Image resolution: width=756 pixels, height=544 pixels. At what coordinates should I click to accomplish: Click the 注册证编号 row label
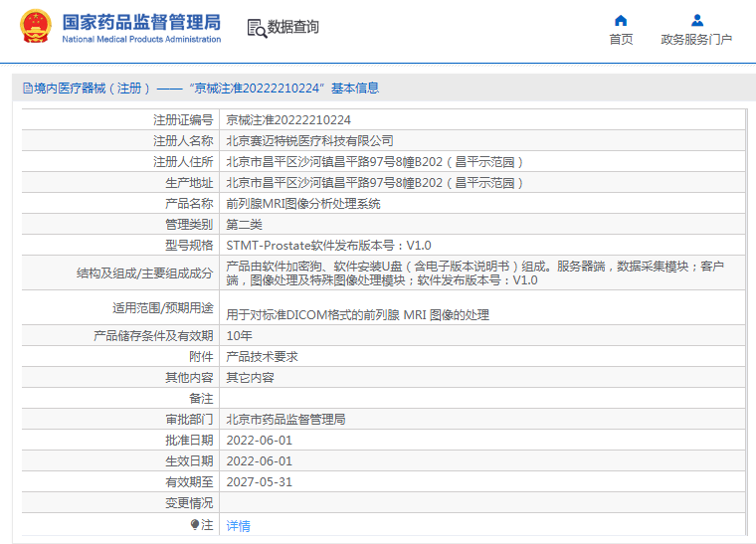tap(183, 120)
